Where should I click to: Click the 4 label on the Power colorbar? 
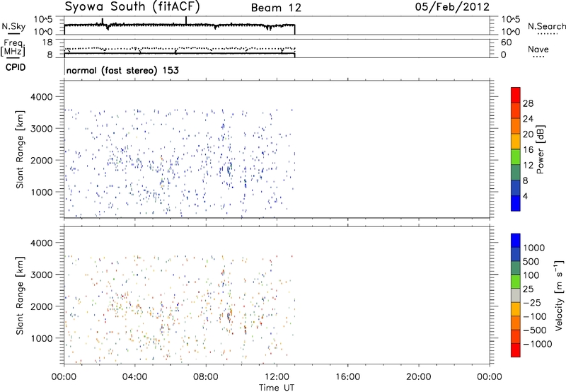(526, 196)
